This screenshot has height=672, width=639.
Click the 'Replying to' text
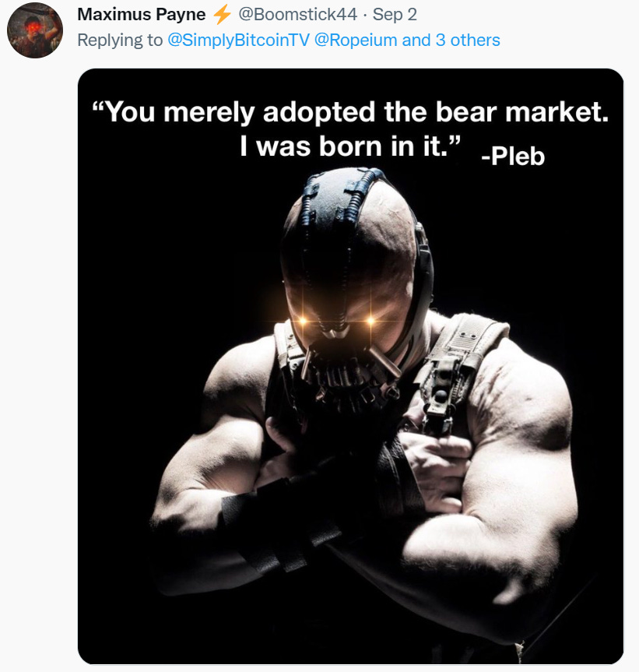tap(120, 40)
